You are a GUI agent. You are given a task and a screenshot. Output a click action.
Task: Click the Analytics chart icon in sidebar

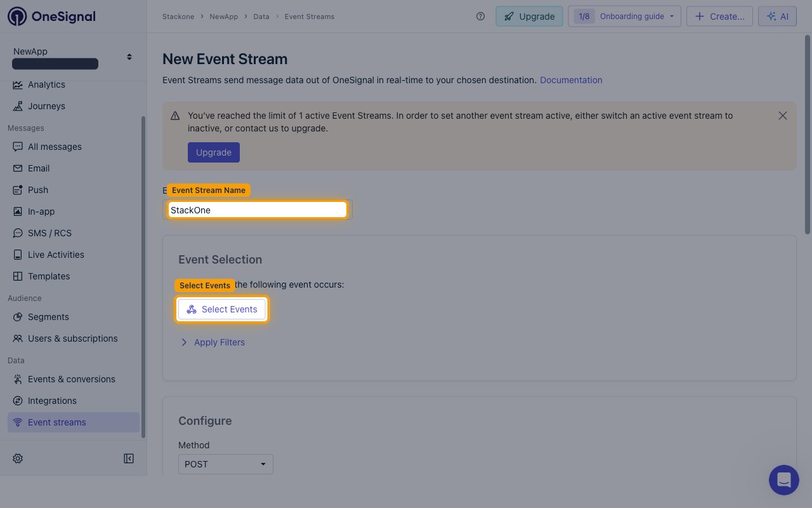point(18,84)
